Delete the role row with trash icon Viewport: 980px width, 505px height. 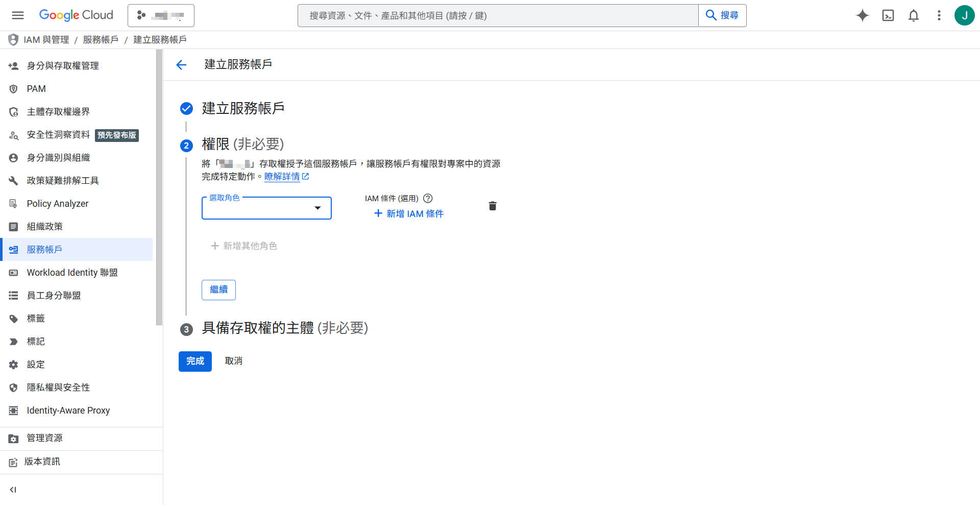492,206
